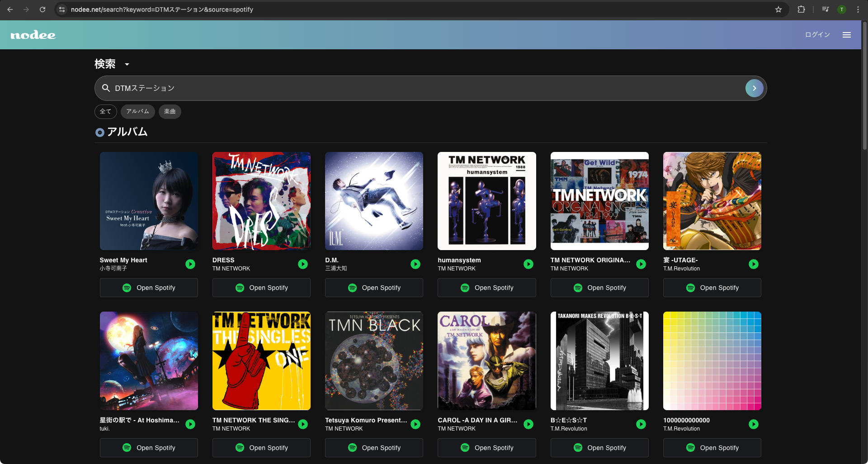The image size is (868, 464).
Task: Expand the 検索 dropdown arrow
Action: click(127, 64)
